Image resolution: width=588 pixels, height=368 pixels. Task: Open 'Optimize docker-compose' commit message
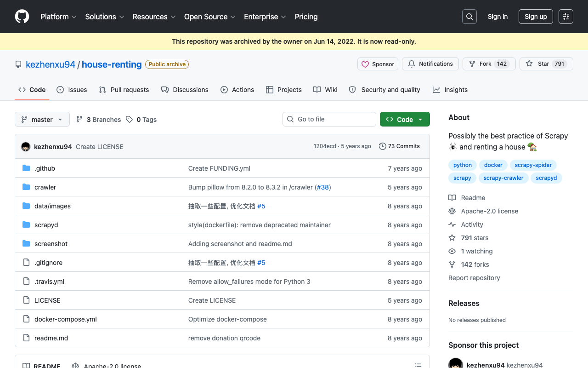coord(227,319)
